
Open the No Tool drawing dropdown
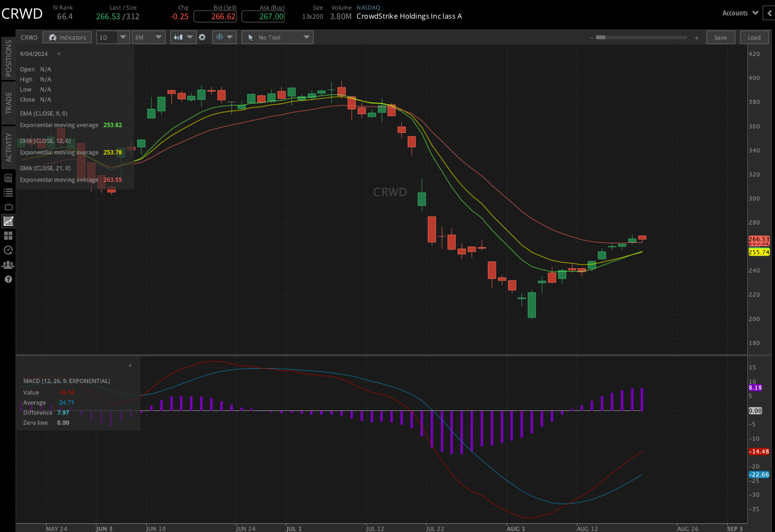point(277,37)
